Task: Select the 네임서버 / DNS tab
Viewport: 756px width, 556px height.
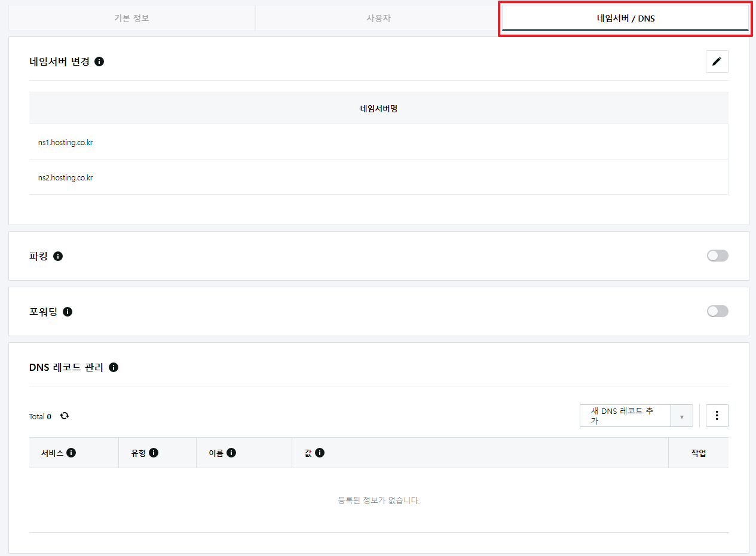Action: click(625, 19)
